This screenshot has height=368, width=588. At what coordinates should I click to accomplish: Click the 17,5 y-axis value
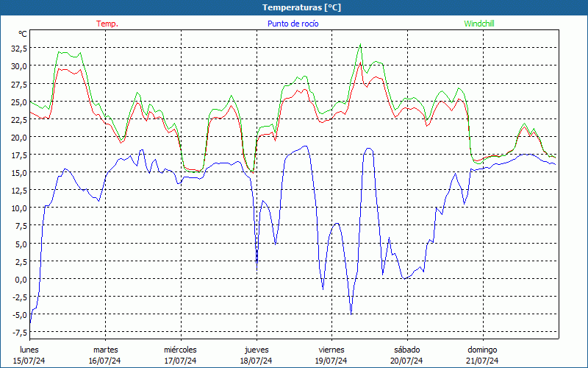tap(19, 155)
